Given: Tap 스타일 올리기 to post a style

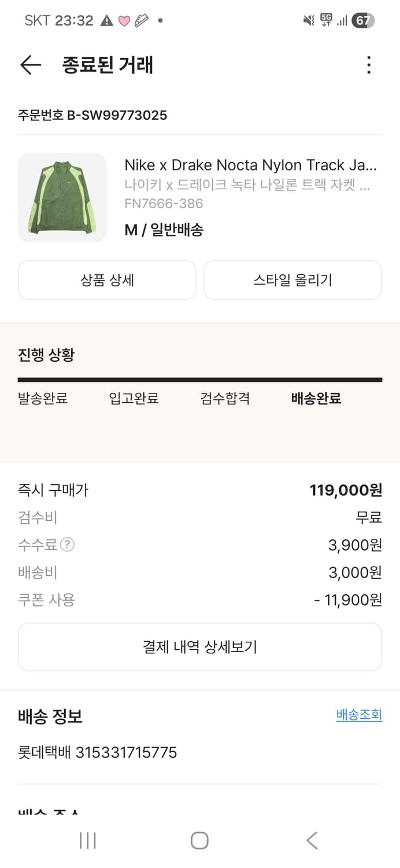Looking at the screenshot, I should pyautogui.click(x=292, y=280).
